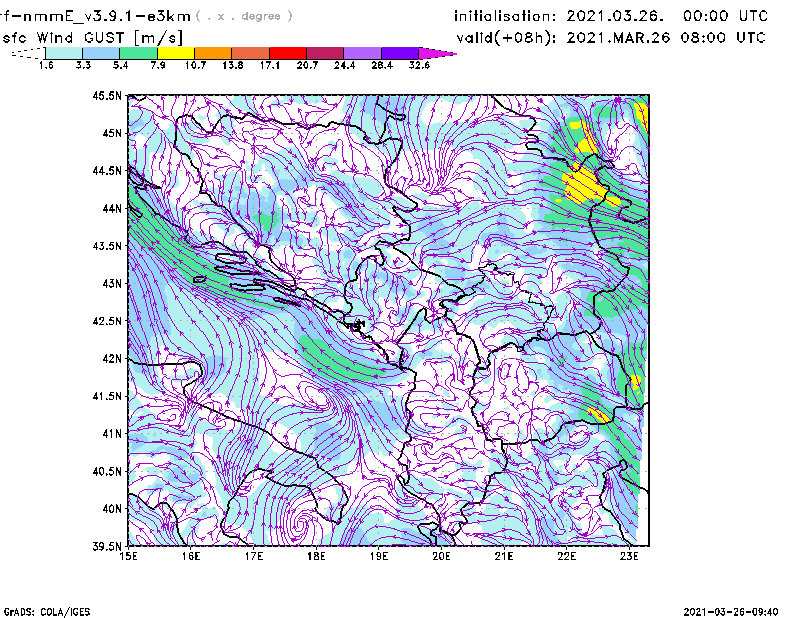Click the 23E longitude label
Viewport: 800px width, 618px height.
pos(629,556)
